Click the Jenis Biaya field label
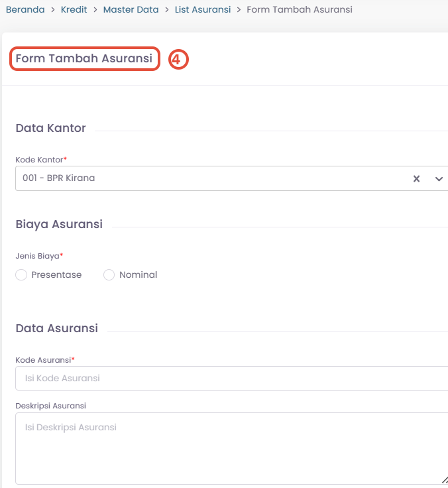The image size is (448, 488). tap(39, 256)
